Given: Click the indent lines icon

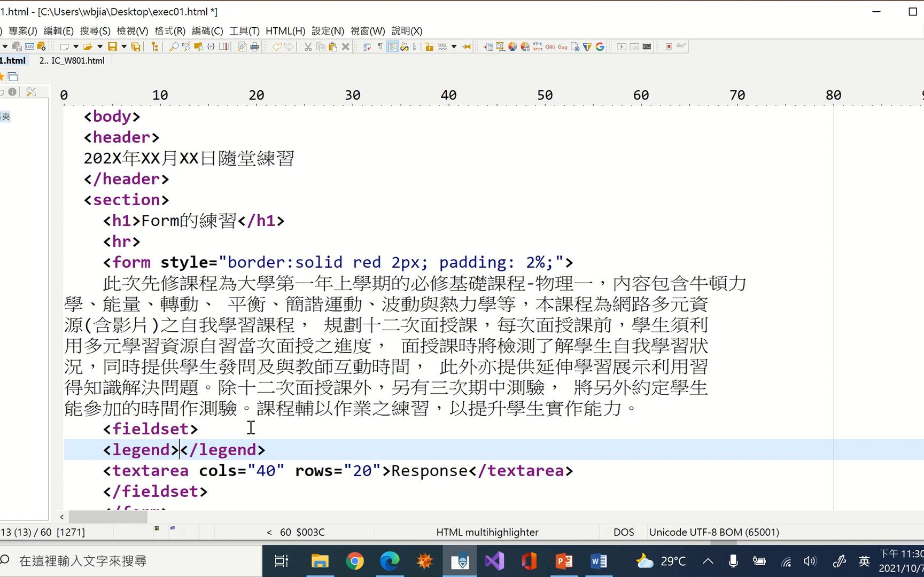Looking at the screenshot, I should pos(488,46).
